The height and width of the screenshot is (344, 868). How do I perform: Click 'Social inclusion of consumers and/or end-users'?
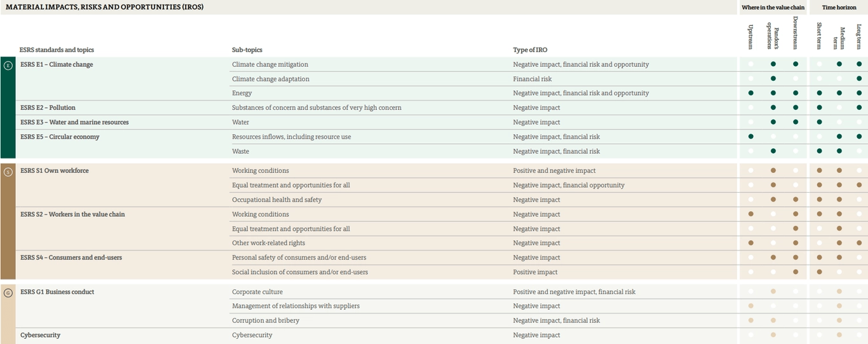click(x=300, y=272)
